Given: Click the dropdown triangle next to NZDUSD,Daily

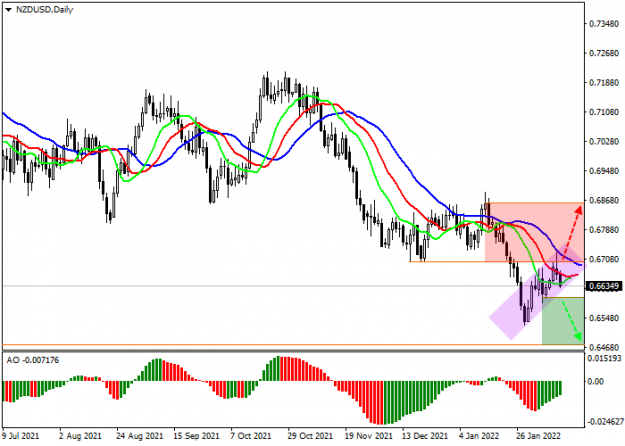Looking at the screenshot, I should 8,10.
